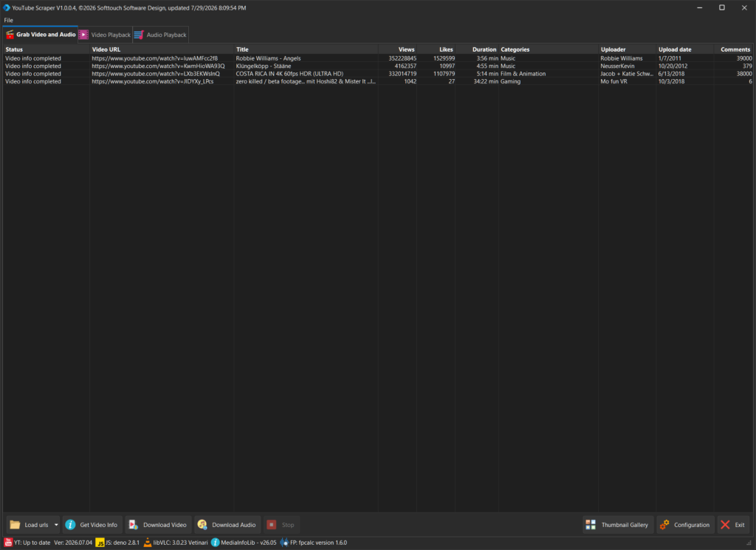Click the Stop button square icon
The height and width of the screenshot is (550, 756).
(x=272, y=524)
